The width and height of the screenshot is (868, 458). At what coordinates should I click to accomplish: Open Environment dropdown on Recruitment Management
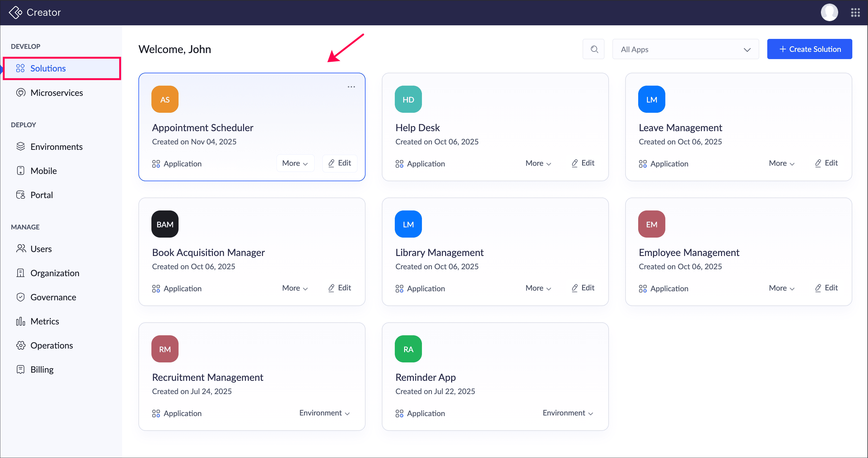pyautogui.click(x=325, y=413)
